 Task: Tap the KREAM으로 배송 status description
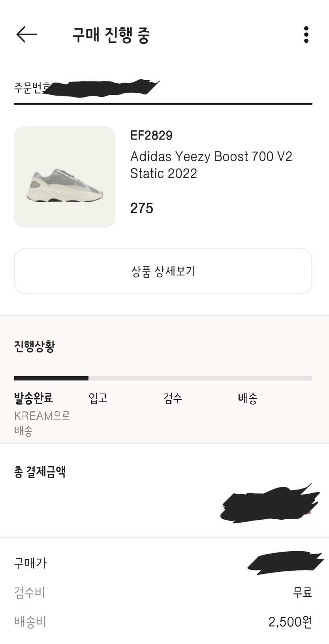click(42, 423)
